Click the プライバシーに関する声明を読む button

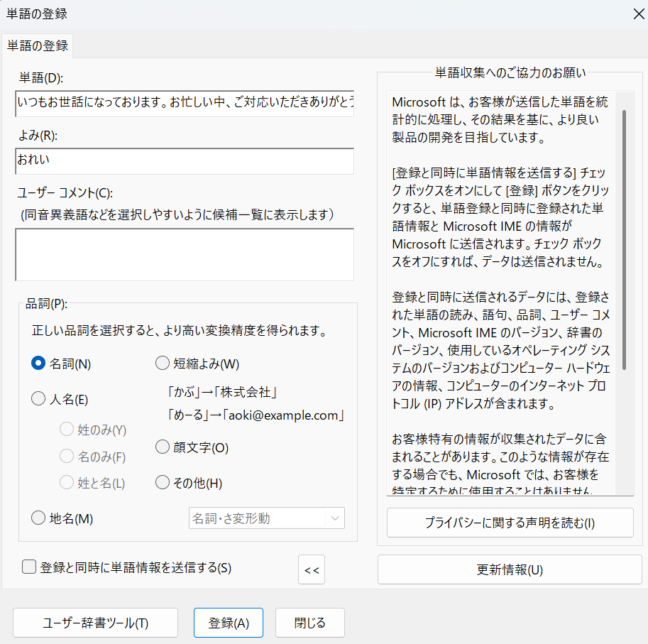[510, 523]
